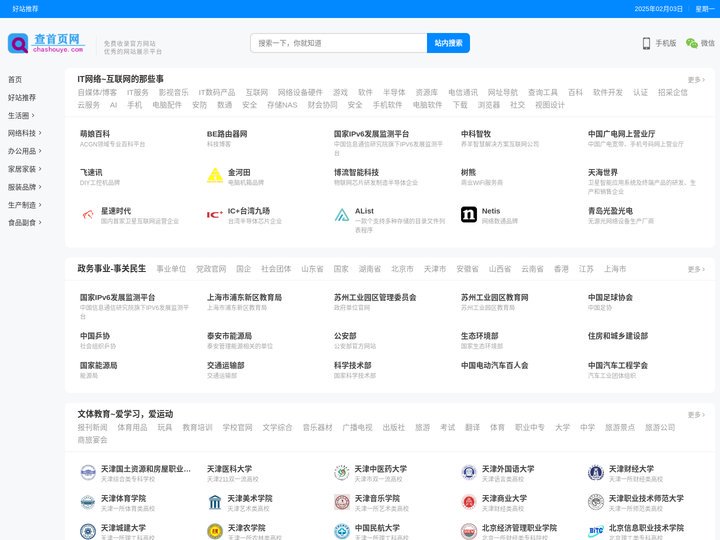The image size is (720, 540).
Task: Click the 天津职业技术师范大学 emblem
Action: pos(596,501)
